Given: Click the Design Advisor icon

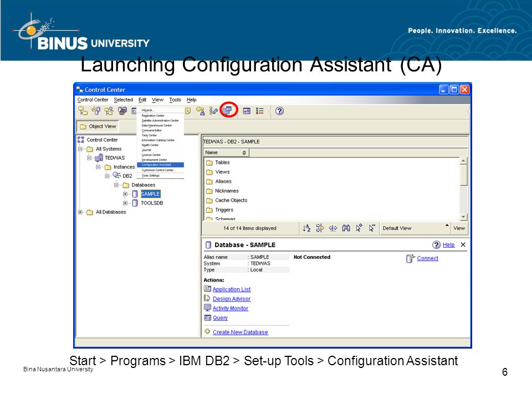Looking at the screenshot, I should pos(207,298).
